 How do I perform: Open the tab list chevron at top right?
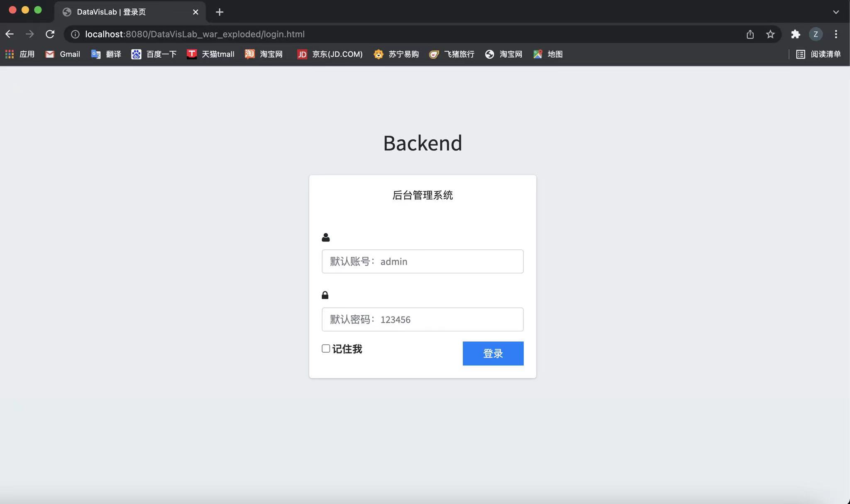835,12
